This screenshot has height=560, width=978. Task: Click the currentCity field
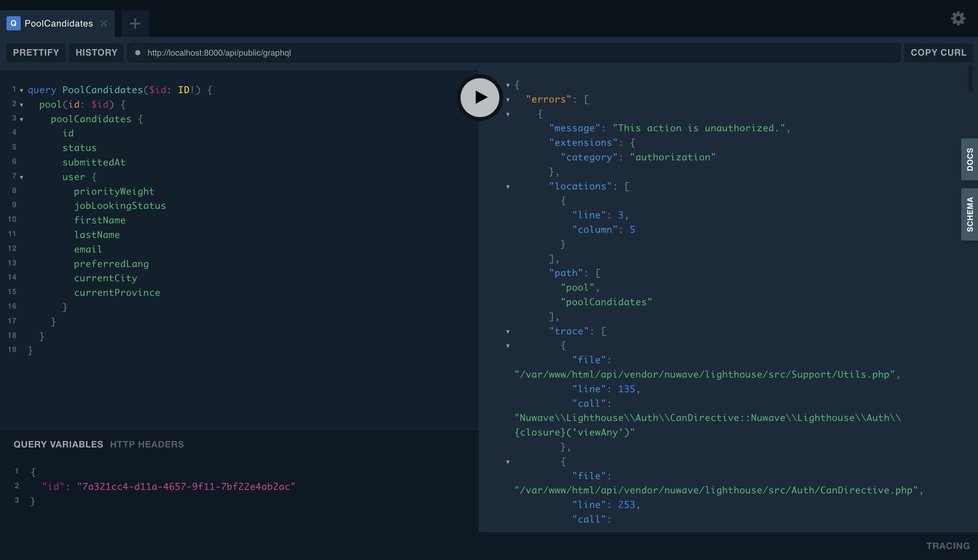[105, 278]
